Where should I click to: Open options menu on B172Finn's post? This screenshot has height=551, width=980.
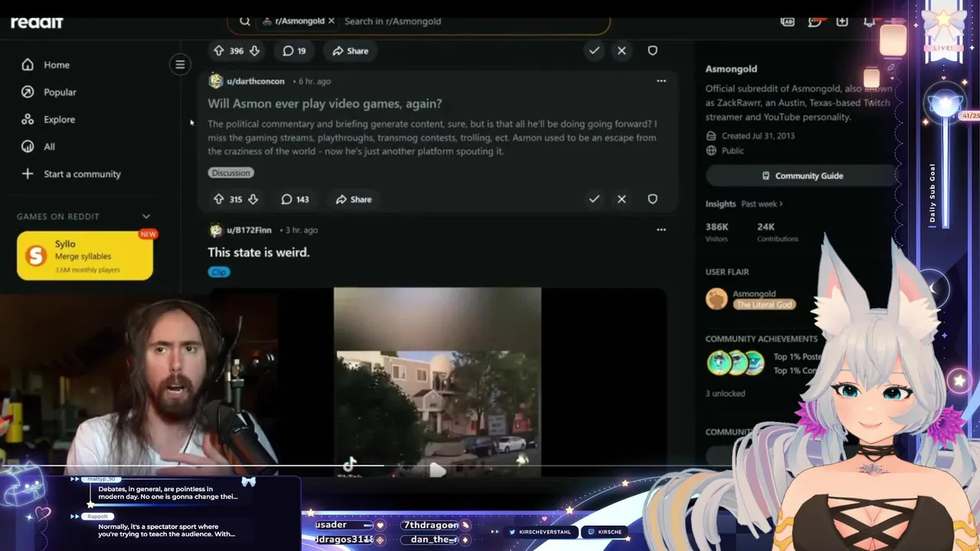661,230
